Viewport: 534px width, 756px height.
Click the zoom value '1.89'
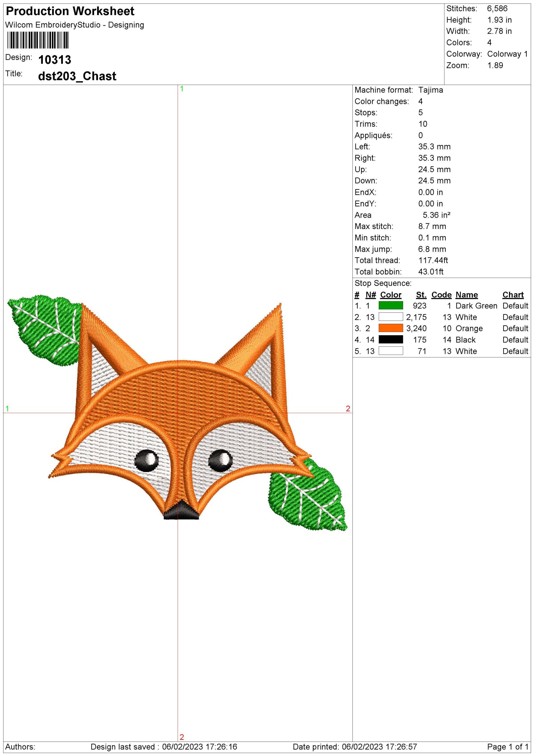coord(495,65)
